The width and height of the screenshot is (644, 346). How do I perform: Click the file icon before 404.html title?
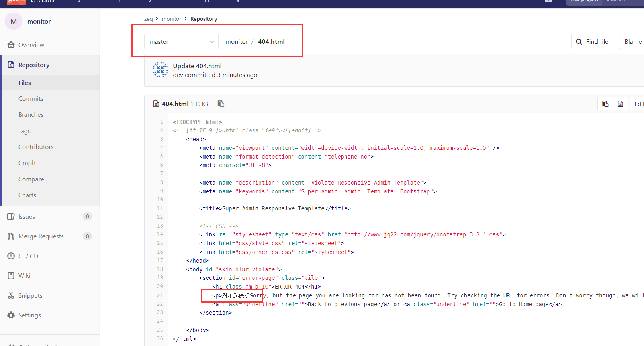coord(156,104)
